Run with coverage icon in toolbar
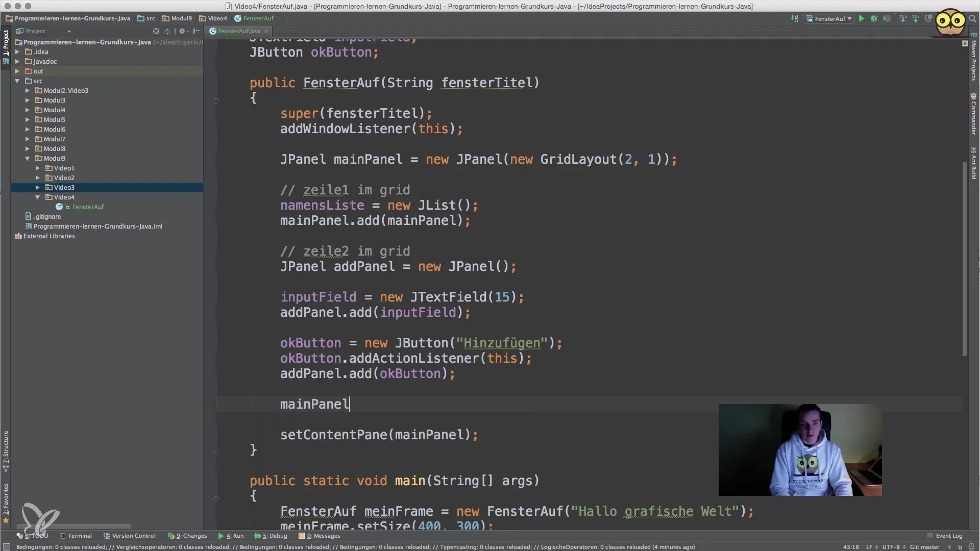980x551 pixels. [x=887, y=18]
